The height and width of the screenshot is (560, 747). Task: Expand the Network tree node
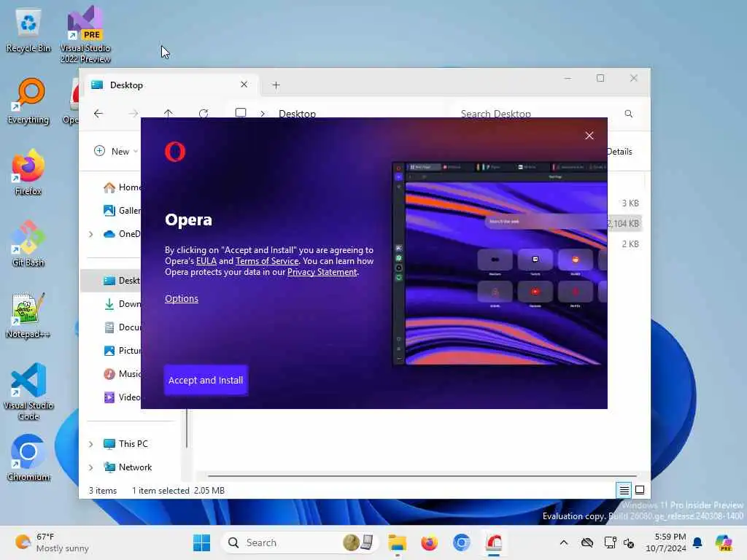[x=91, y=467]
